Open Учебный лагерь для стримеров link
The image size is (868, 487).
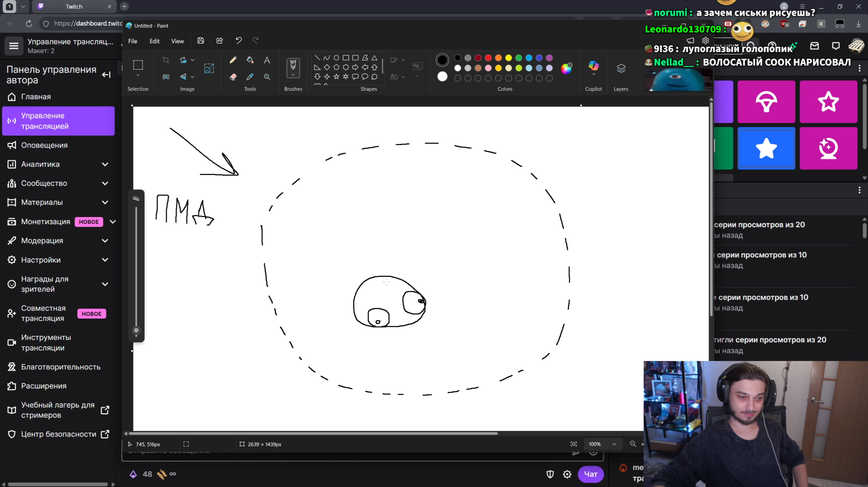click(58, 410)
